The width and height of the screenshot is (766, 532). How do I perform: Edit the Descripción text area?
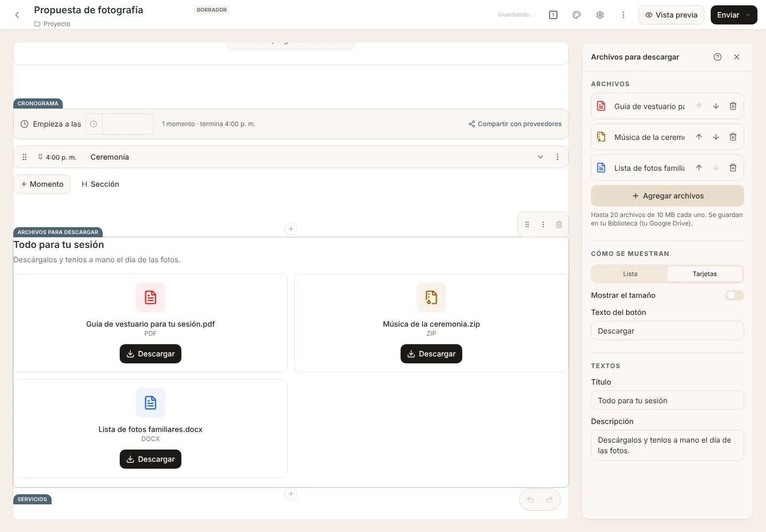[x=668, y=445]
